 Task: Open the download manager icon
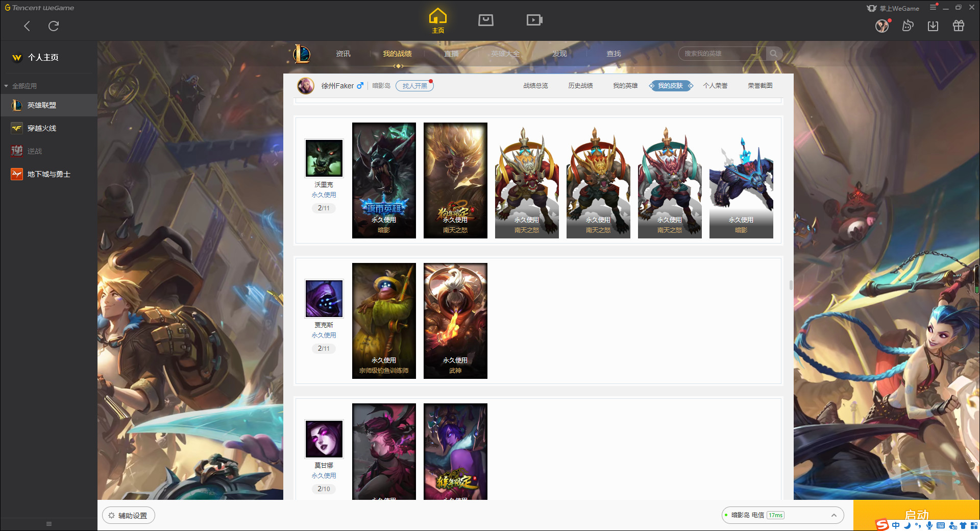933,26
